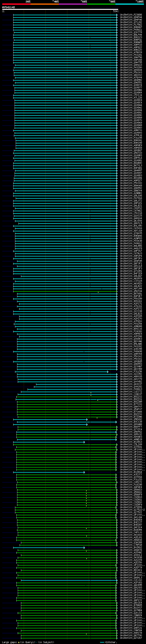
Task: Select the UniRef100_O22350 label
Action: click(x=131, y=374)
